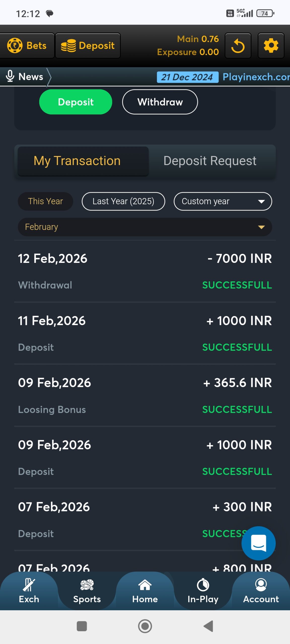Viewport: 290px width, 644px height.
Task: Open the 12 Feb,2026 withdrawal transaction
Action: (145, 271)
